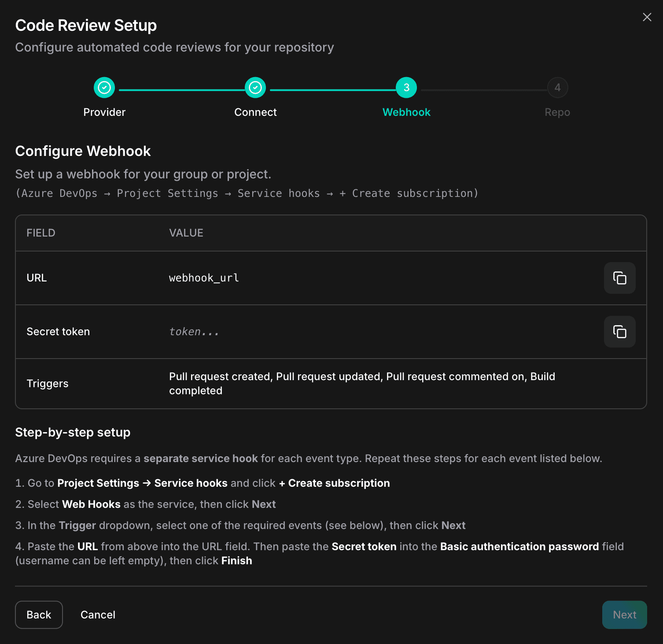The height and width of the screenshot is (644, 663).
Task: Click the Connect step label
Action: pyautogui.click(x=255, y=112)
